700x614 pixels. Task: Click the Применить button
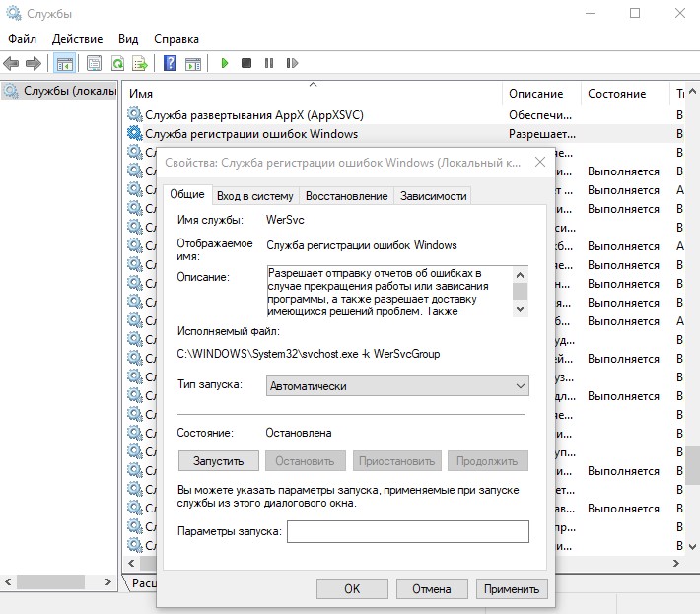coord(512,589)
